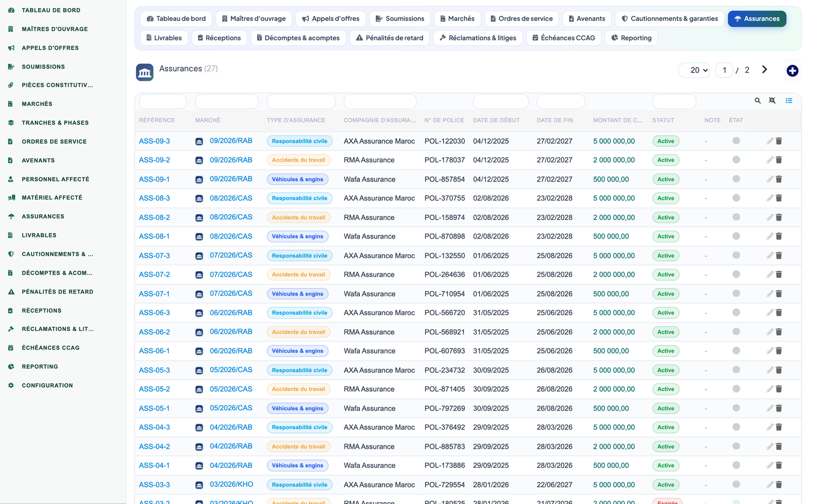Switch to the Cautionnements & garanties tab
The height and width of the screenshot is (504, 815).
[x=669, y=19]
